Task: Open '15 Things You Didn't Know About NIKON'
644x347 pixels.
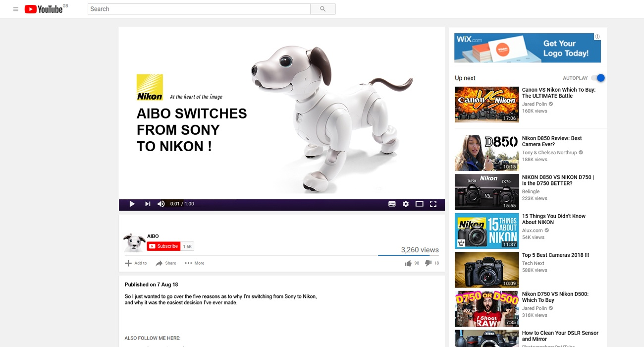Action: point(554,219)
